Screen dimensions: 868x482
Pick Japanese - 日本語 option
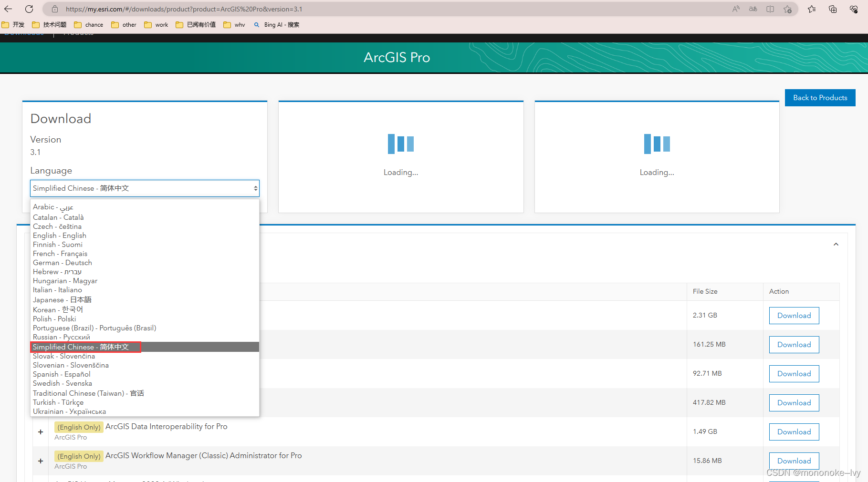click(145, 300)
